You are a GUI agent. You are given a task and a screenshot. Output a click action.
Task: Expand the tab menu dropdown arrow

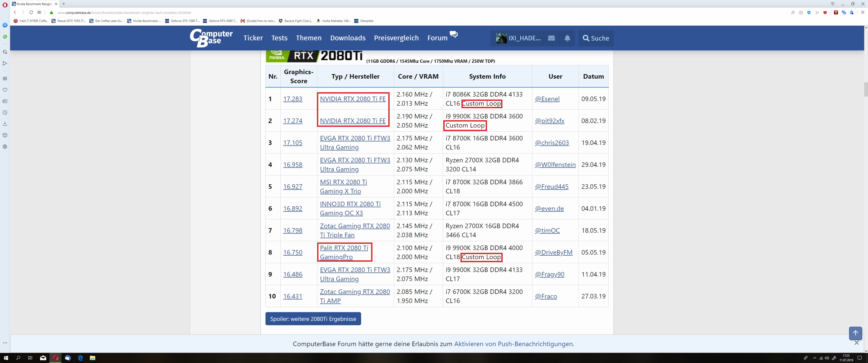pos(832,4)
